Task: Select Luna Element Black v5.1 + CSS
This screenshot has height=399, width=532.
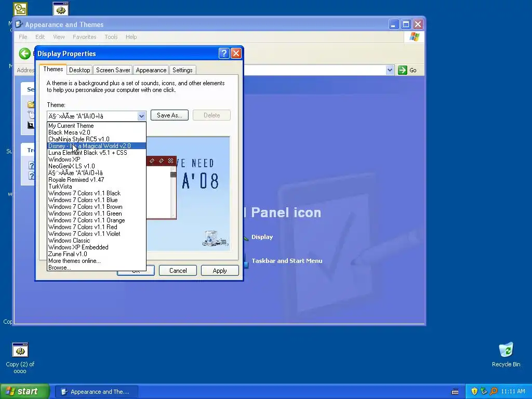Action: 96,153
